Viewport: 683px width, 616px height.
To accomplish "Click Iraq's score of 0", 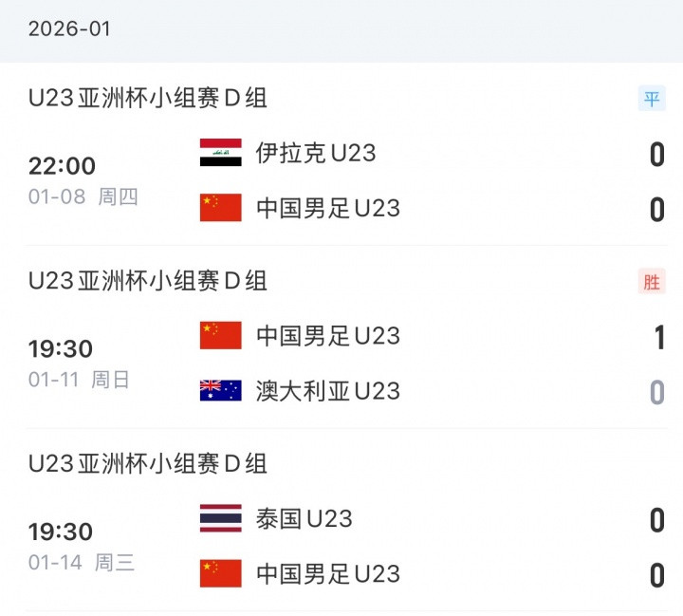I will pyautogui.click(x=656, y=155).
